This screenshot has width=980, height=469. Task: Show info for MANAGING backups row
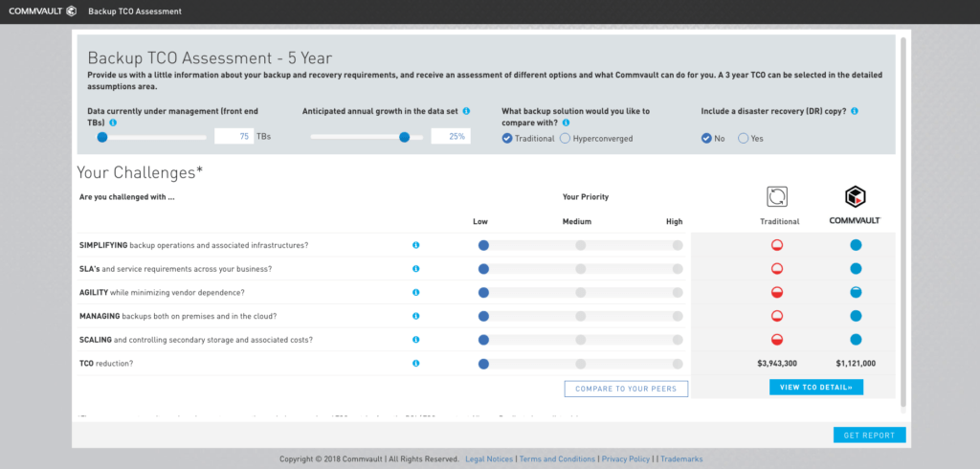416,316
